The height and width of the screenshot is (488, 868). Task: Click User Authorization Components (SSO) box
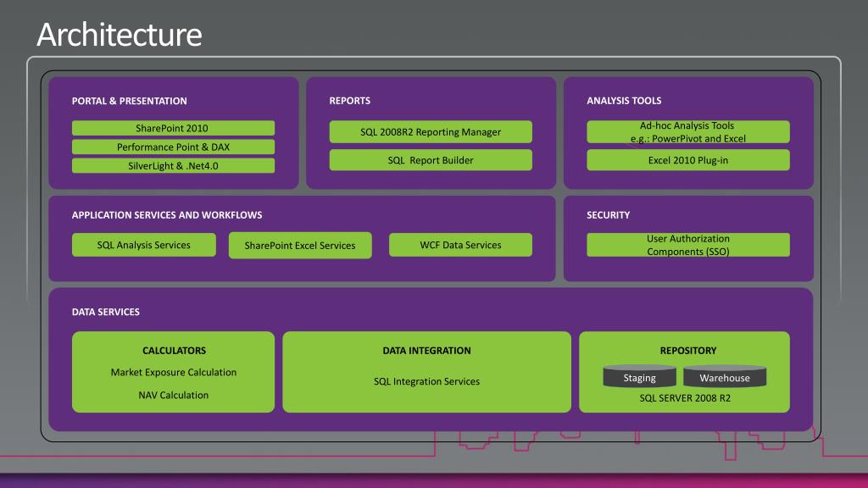click(688, 245)
